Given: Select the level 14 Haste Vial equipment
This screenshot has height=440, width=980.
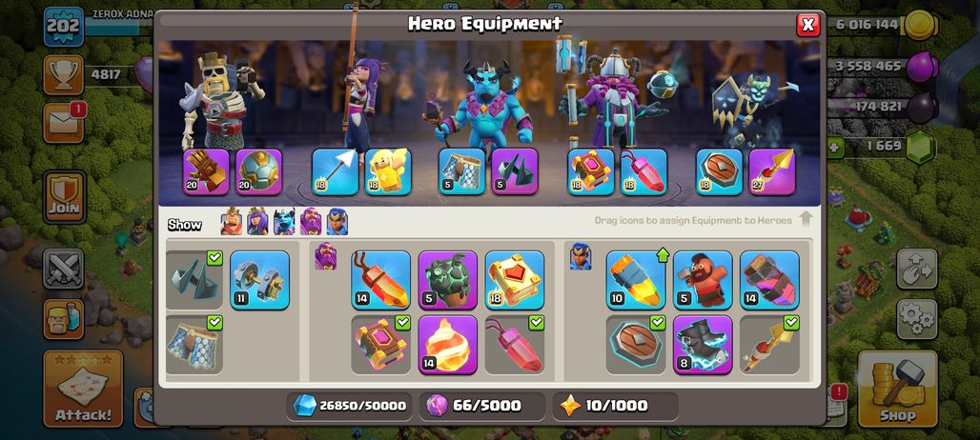Looking at the screenshot, I should click(x=769, y=280).
